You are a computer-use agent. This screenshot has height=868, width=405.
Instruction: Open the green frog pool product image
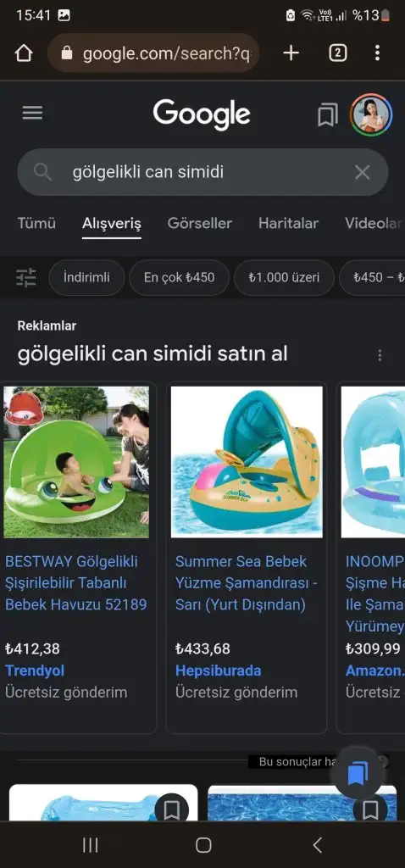point(76,462)
